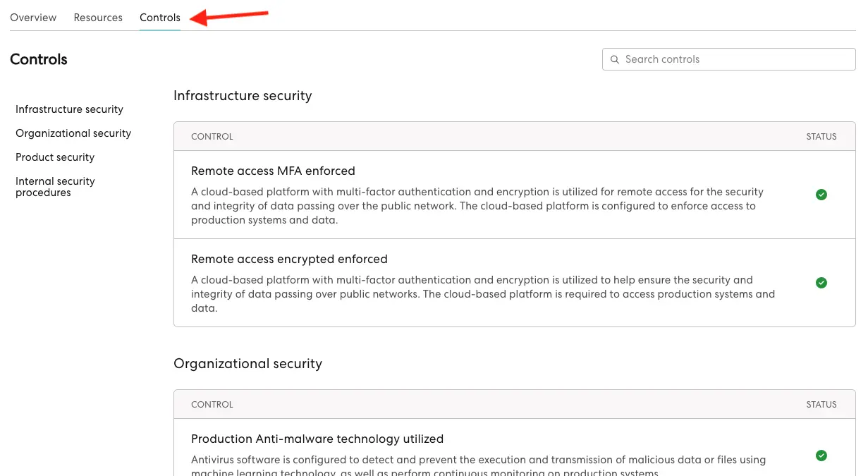Focus the Search controls input field

733,59
